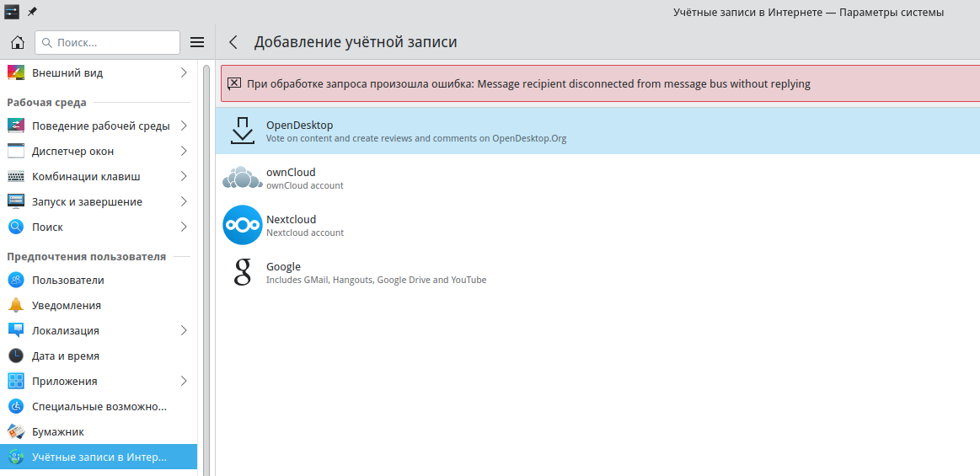Click the pin icon in title bar
This screenshot has width=980, height=476.
point(33,12)
